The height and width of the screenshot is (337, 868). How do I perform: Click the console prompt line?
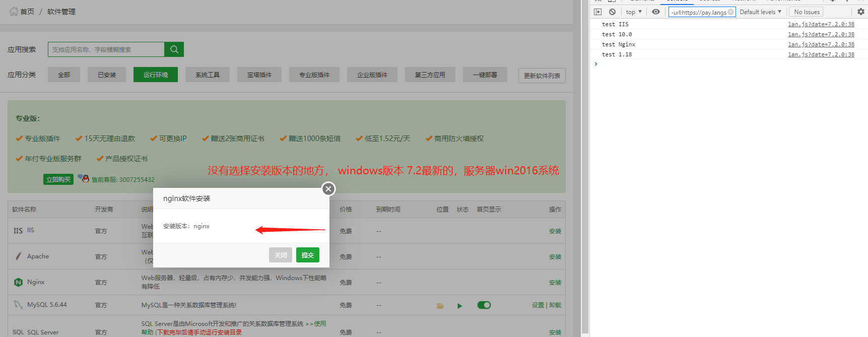(x=728, y=64)
